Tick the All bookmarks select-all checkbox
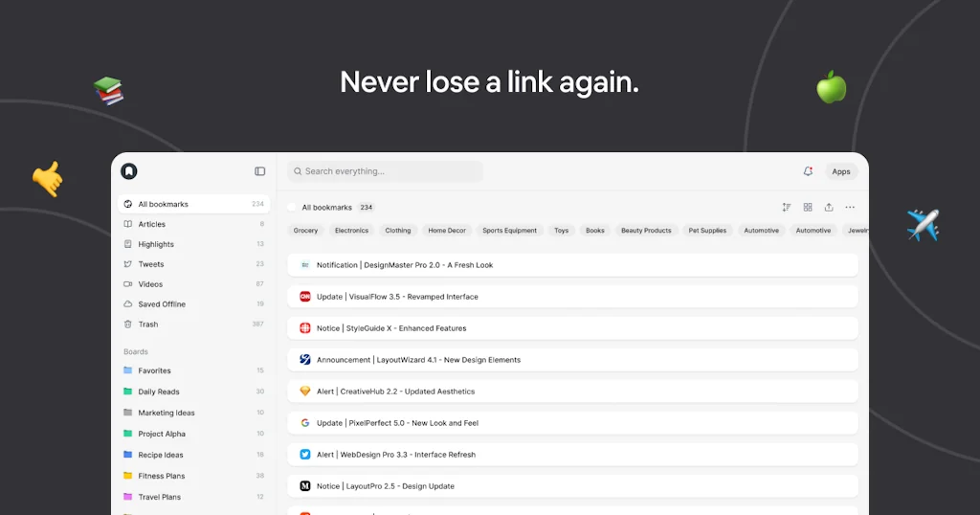 click(292, 207)
